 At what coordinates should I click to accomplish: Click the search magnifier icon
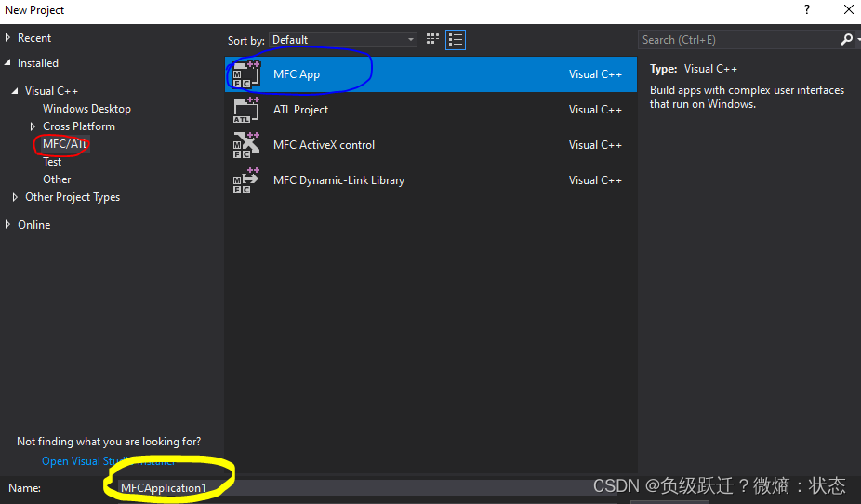847,40
